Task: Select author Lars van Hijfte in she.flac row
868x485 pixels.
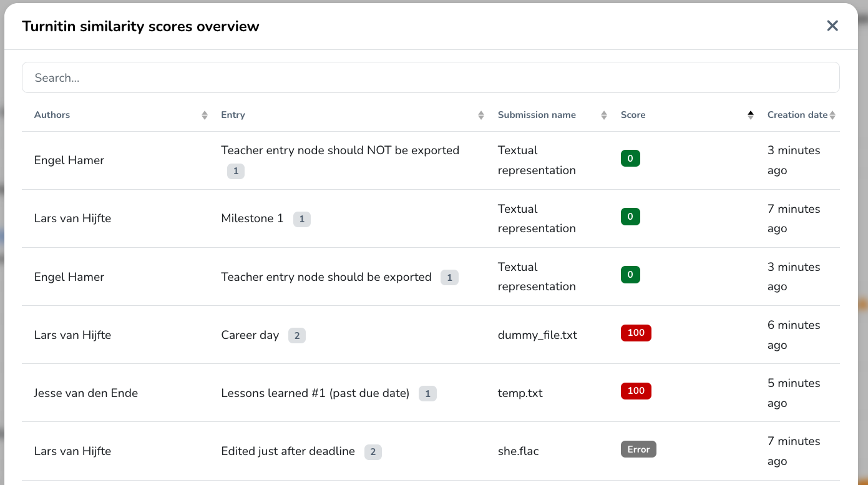Action: point(72,451)
